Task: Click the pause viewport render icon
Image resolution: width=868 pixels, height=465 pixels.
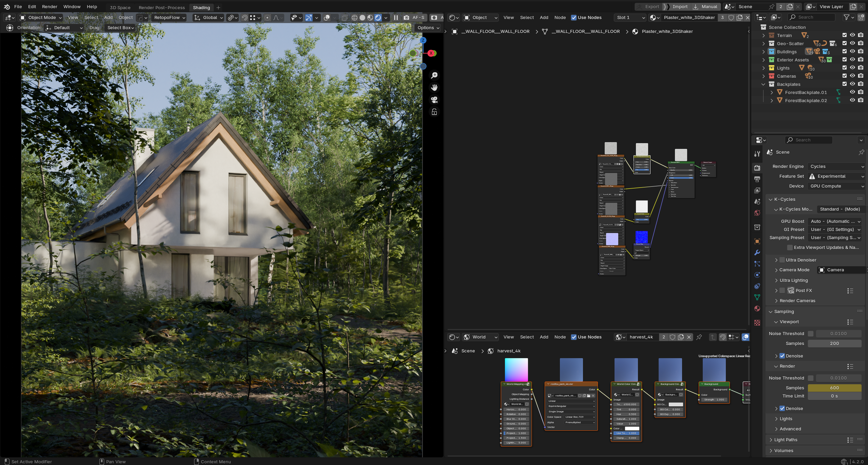Action: pos(396,17)
